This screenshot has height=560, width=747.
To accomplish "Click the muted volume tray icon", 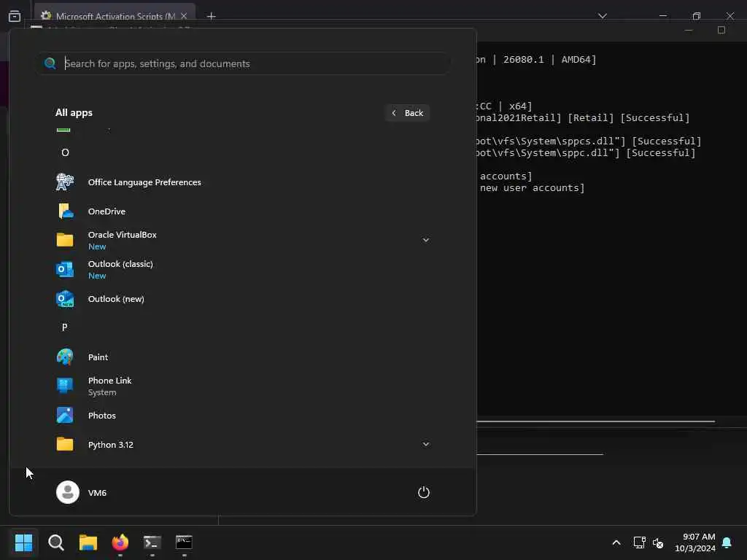I will [x=658, y=542].
